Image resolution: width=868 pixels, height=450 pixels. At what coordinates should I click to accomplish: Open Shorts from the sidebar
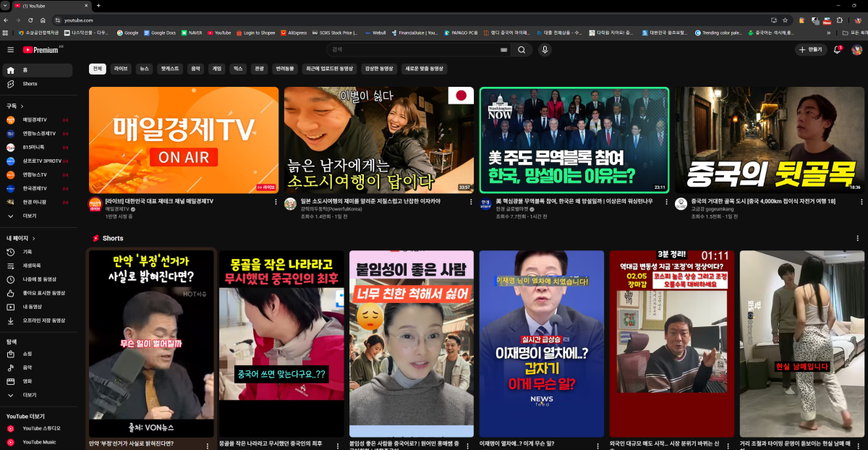click(30, 84)
